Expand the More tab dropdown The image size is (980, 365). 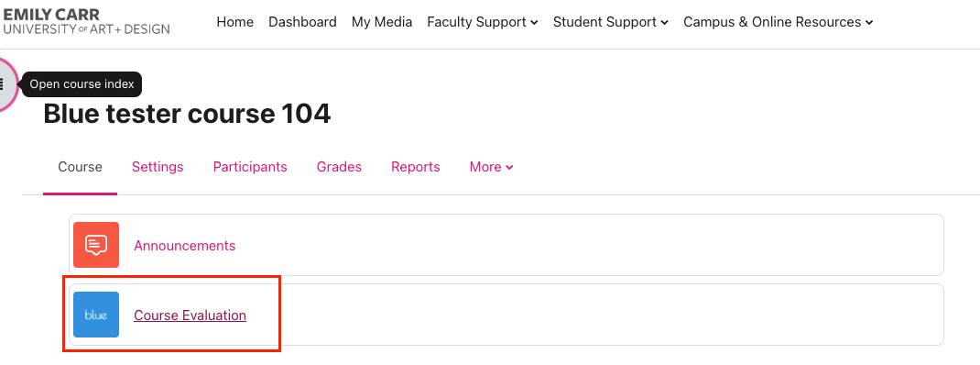point(491,167)
